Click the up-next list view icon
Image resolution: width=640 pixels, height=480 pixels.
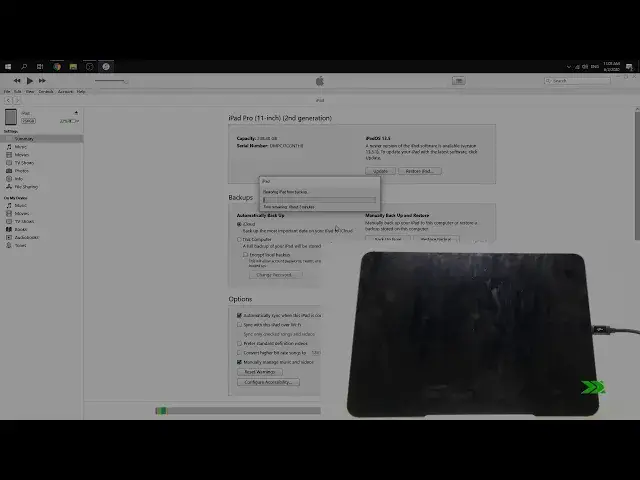tap(458, 80)
